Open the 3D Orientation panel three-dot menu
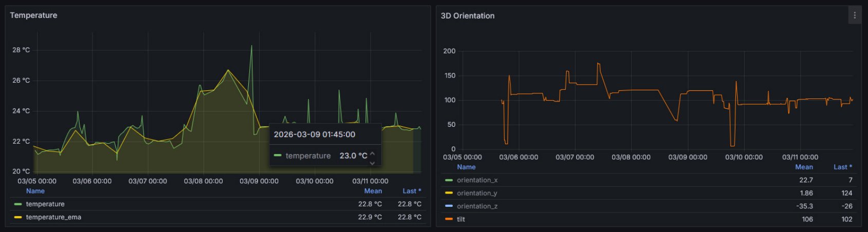868x232 pixels. 855,15
